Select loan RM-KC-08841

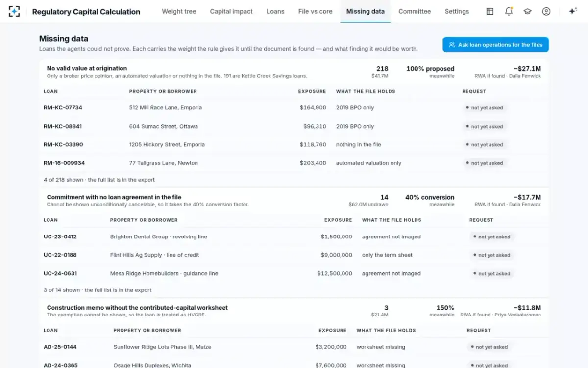pyautogui.click(x=63, y=127)
